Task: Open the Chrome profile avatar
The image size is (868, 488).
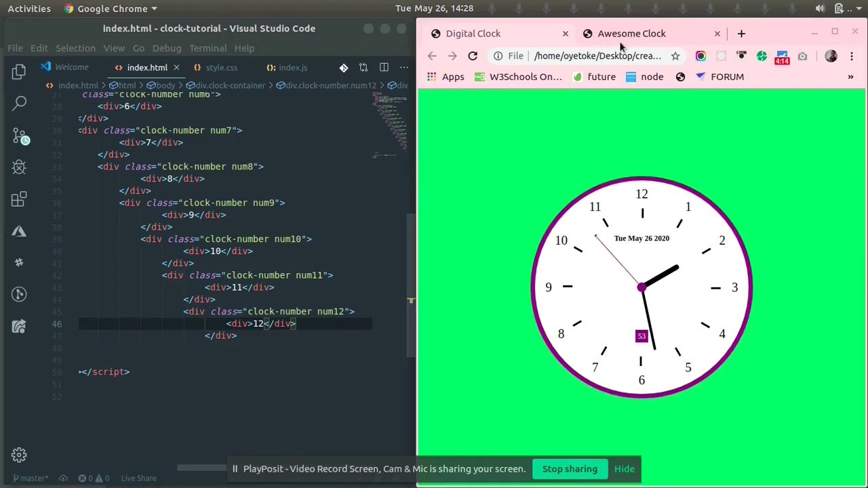Action: [x=831, y=56]
